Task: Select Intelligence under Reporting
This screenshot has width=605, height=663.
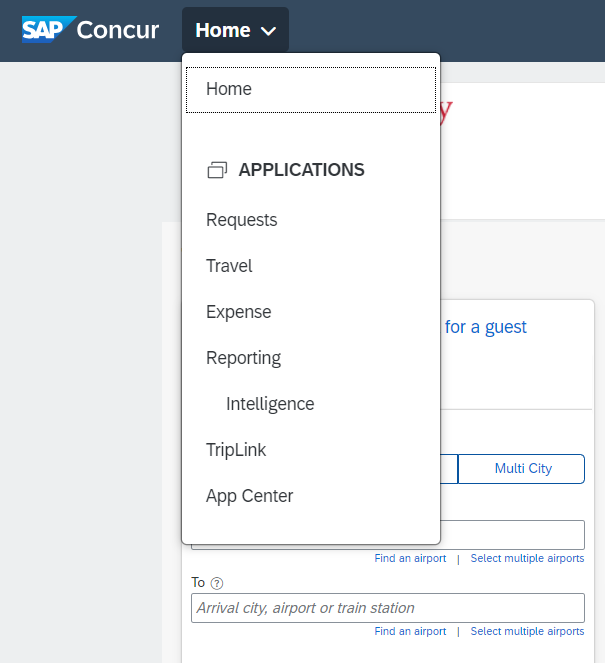Action: point(270,404)
